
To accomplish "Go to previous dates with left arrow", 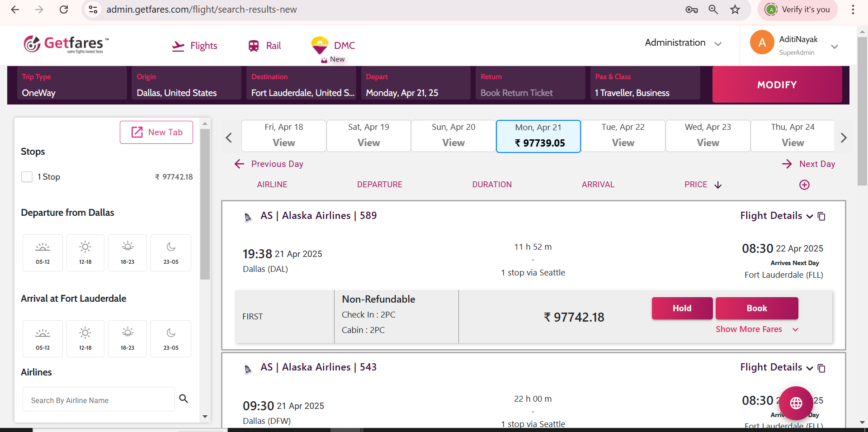I will click(x=229, y=138).
